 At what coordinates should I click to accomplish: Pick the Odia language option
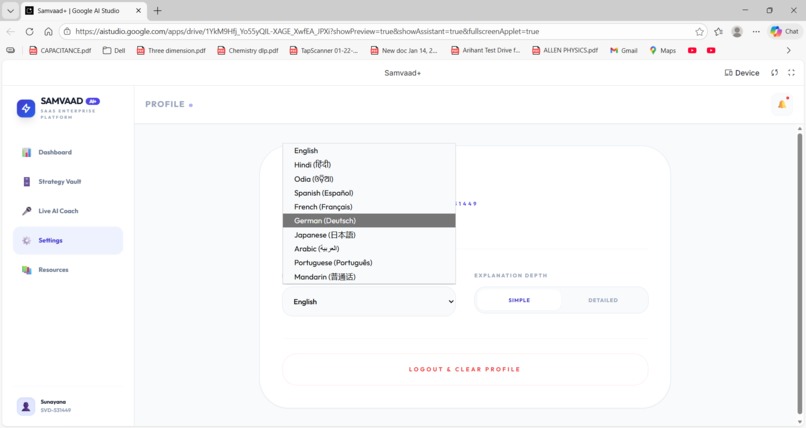point(369,179)
